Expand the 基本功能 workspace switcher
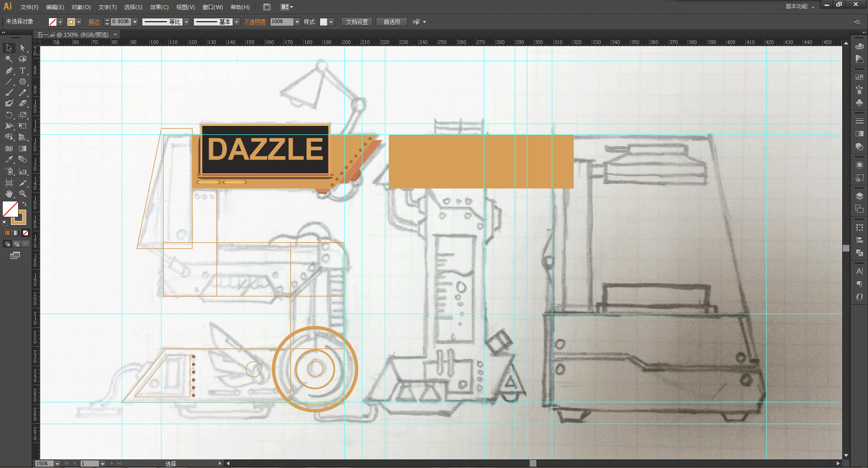Viewport: 868px width, 468px height. point(800,7)
